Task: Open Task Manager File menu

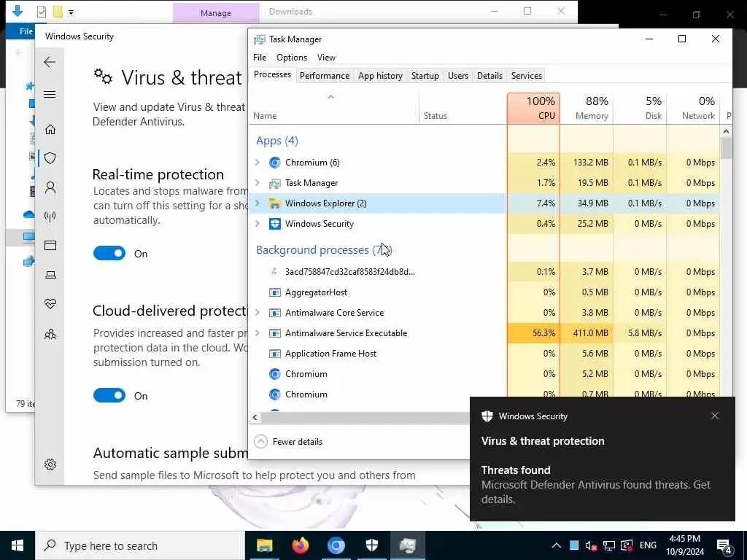Action: [260, 58]
